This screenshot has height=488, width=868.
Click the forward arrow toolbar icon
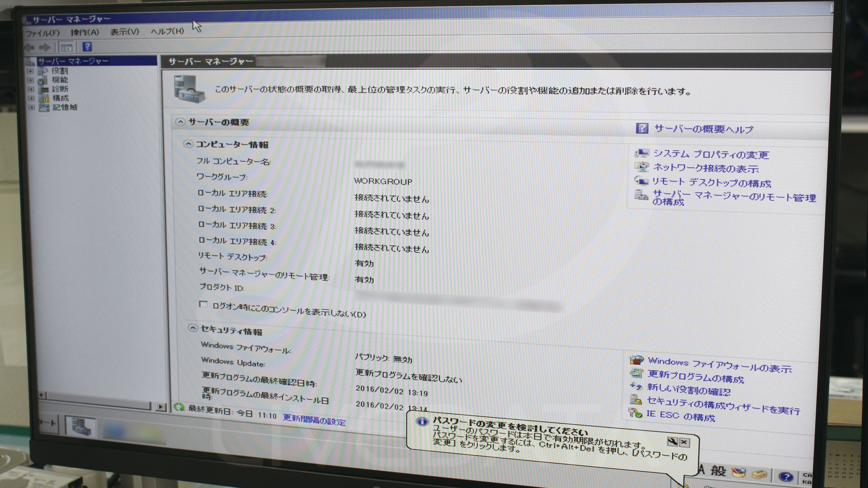[45, 47]
